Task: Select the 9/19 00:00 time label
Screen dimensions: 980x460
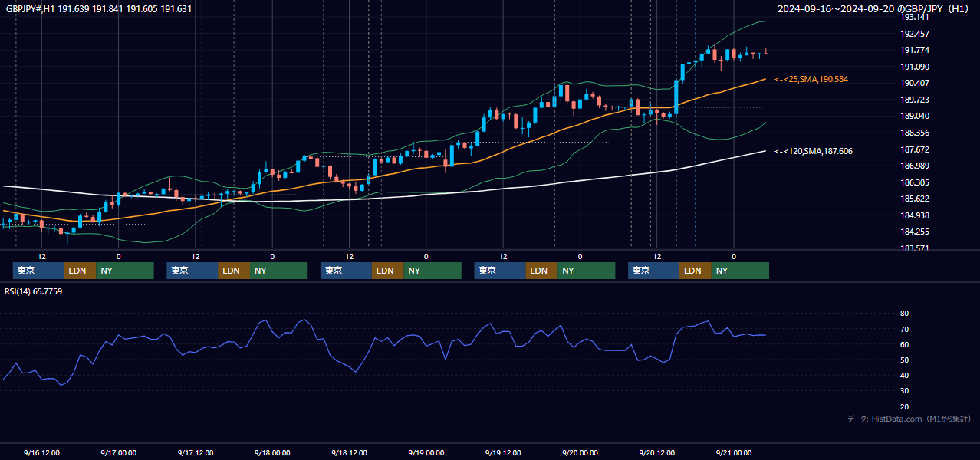Action: (426, 452)
